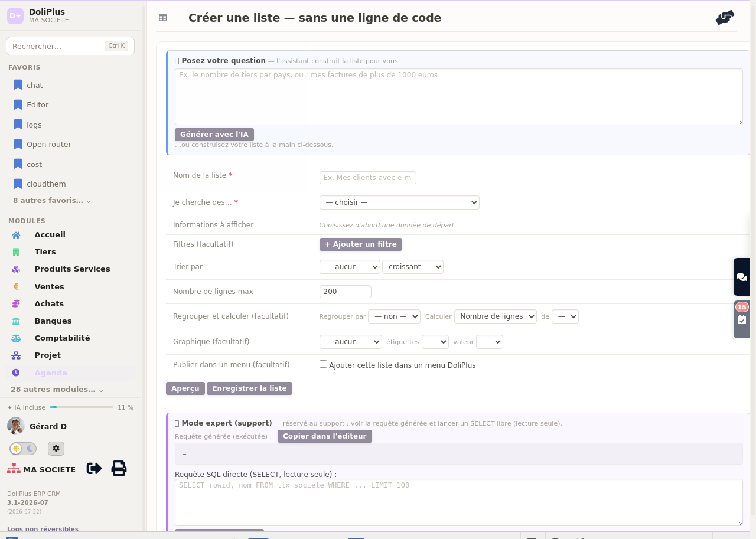This screenshot has height=539, width=756.
Task: Focus the 'Nombre de lignes max' field
Action: [346, 292]
